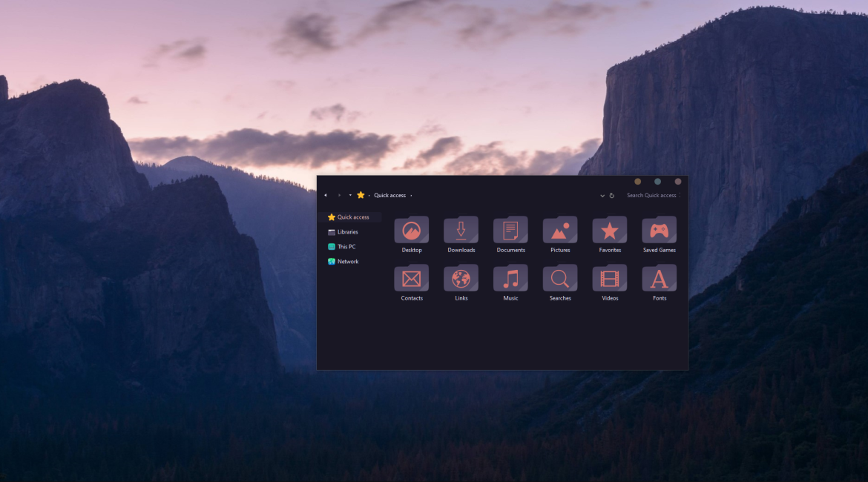
Task: Expand the recent locations dropdown arrow
Action: 350,196
